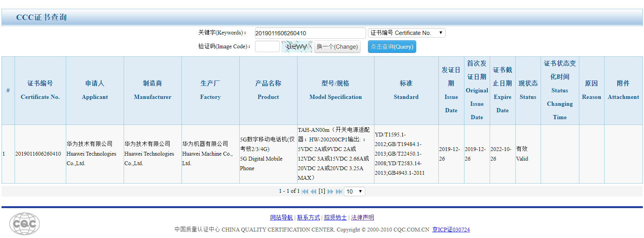Open the rows-per-page dropdown showing 10
Image resolution: width=644 pixels, height=238 pixels.
355,191
